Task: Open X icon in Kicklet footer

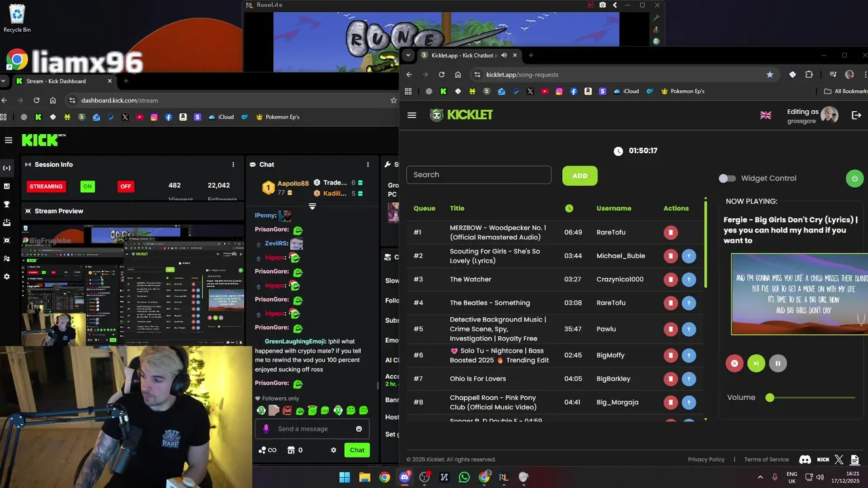Action: [x=840, y=460]
